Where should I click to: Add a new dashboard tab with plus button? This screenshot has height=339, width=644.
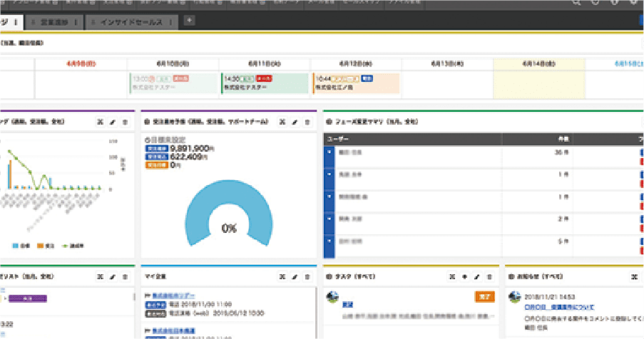coord(189,21)
